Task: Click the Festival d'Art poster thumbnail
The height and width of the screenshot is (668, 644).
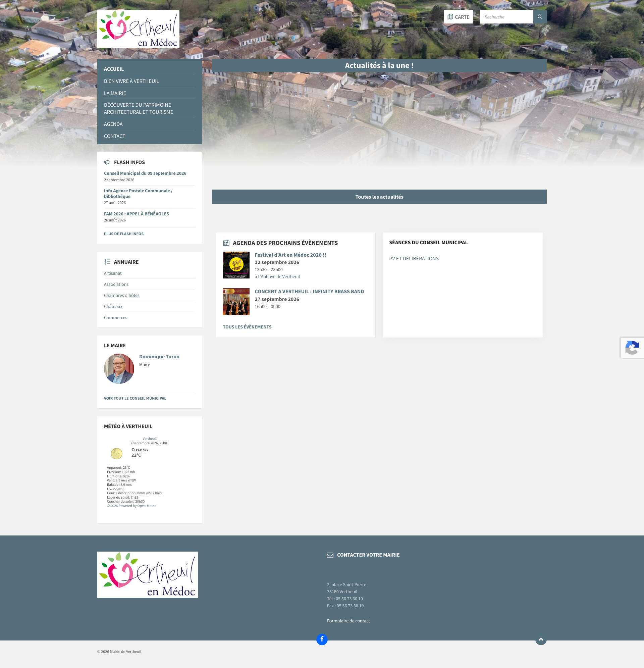Action: click(236, 265)
